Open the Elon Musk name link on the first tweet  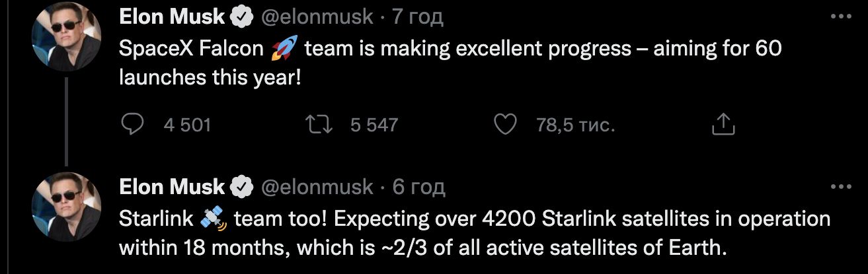click(172, 18)
